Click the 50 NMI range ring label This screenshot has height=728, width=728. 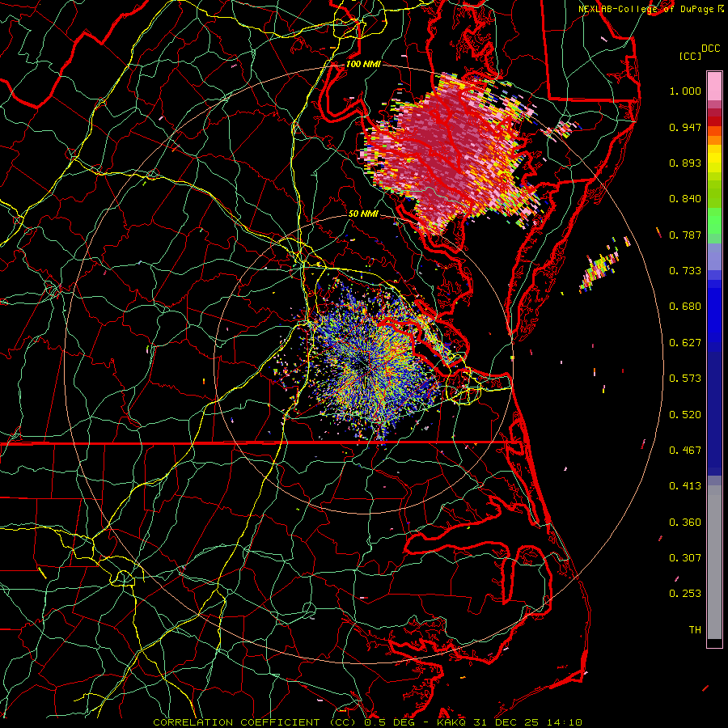pyautogui.click(x=363, y=214)
